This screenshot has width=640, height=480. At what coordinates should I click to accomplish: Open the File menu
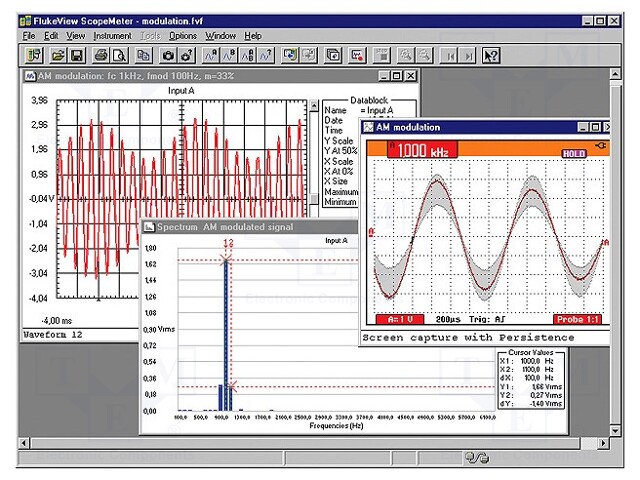tap(29, 35)
